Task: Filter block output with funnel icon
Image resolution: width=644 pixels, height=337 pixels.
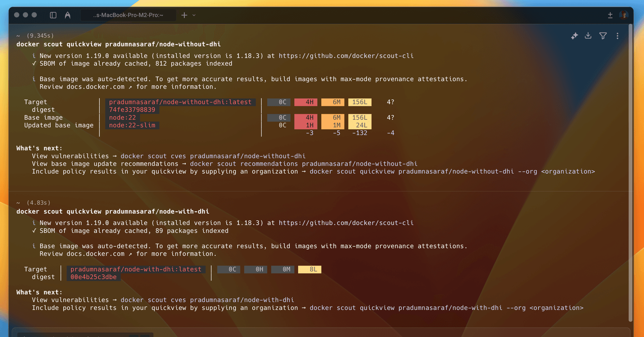Action: 603,36
